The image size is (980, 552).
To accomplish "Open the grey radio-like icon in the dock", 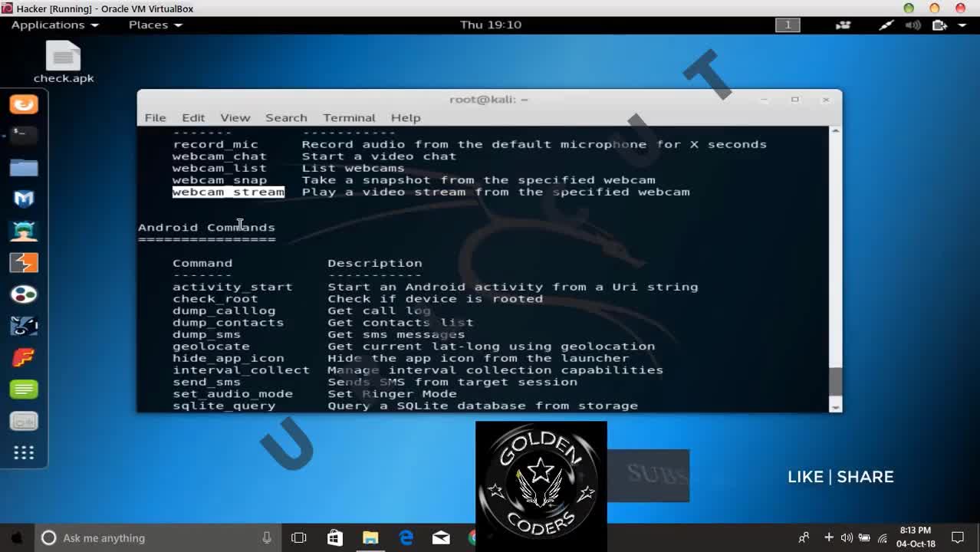I will tap(24, 421).
